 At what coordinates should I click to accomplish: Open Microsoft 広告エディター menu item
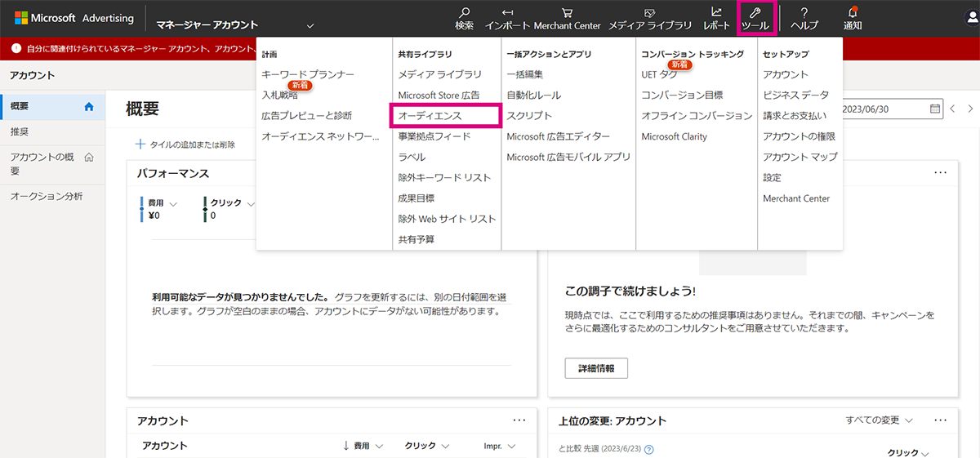tap(558, 136)
